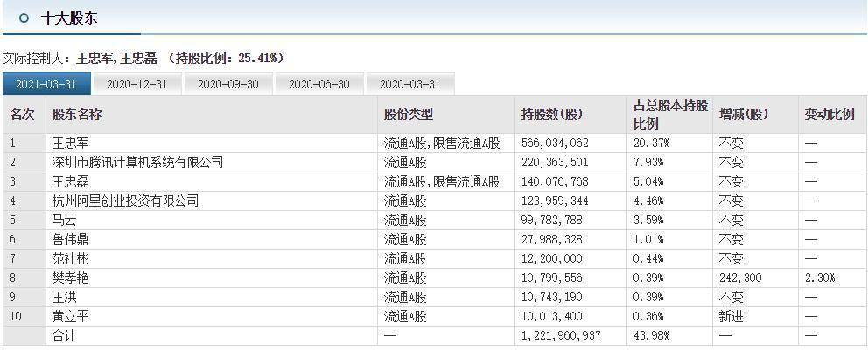
Task: Click the 2.30% change ratio cell
Action: pyautogui.click(x=820, y=278)
